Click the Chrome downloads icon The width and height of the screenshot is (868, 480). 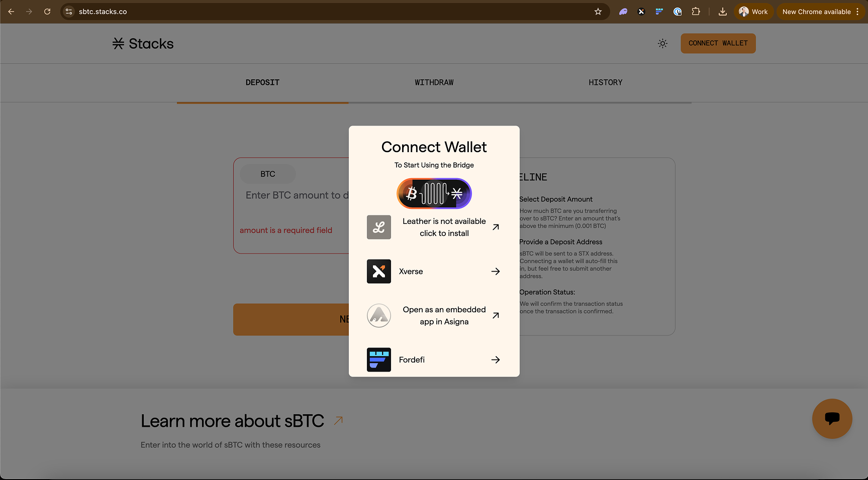tap(722, 12)
